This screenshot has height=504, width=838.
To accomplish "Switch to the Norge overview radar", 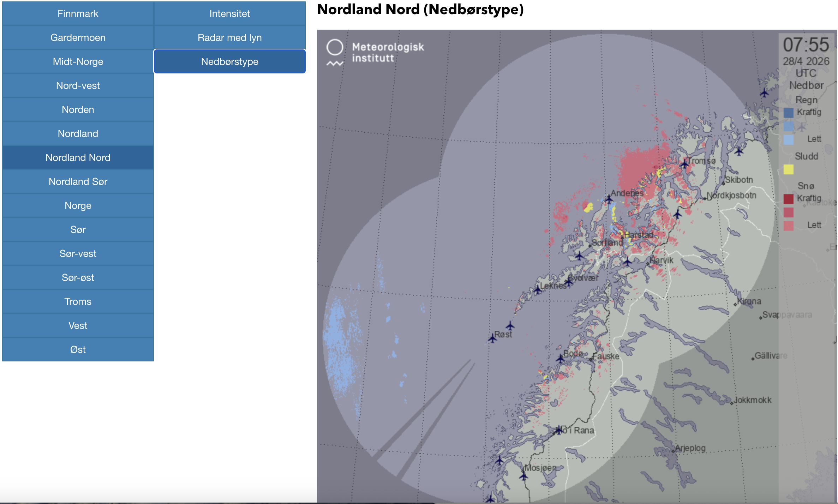I will [78, 205].
